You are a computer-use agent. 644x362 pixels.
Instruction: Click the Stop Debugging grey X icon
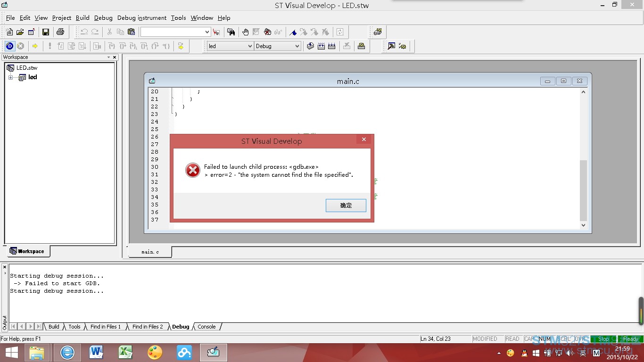pyautogui.click(x=21, y=46)
